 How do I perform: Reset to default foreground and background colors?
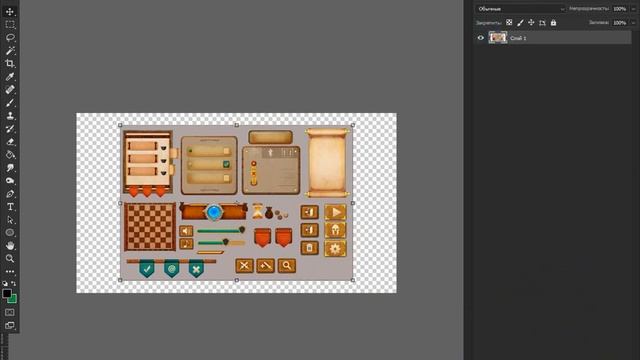(x=5, y=283)
